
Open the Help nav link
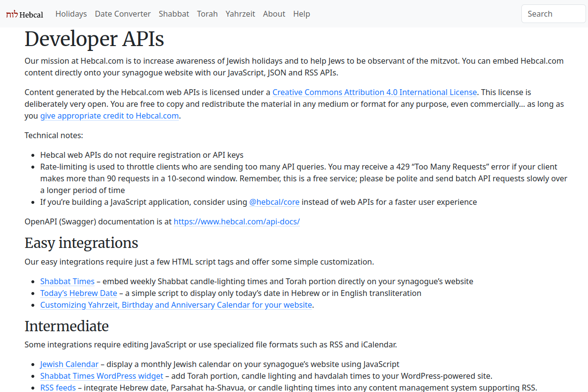302,14
